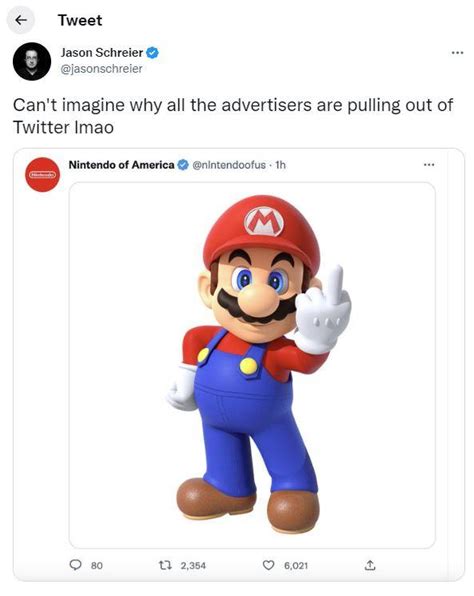Go back using the left arrow

pos(21,20)
